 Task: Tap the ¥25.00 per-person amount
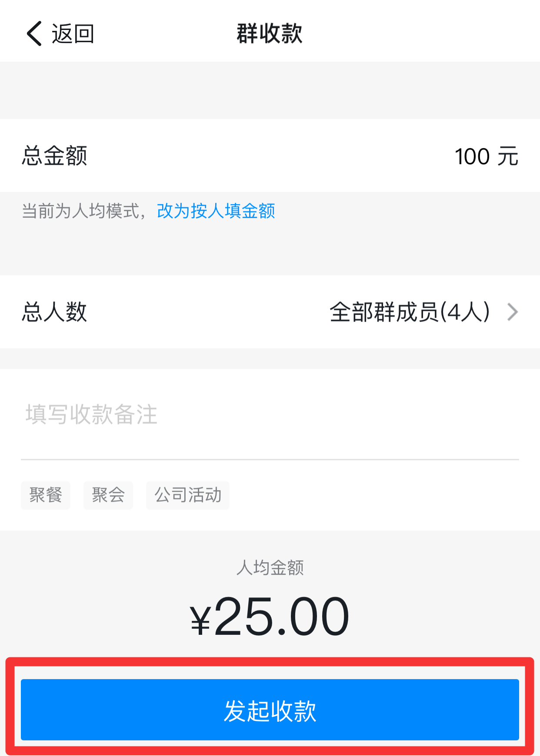[x=270, y=616]
